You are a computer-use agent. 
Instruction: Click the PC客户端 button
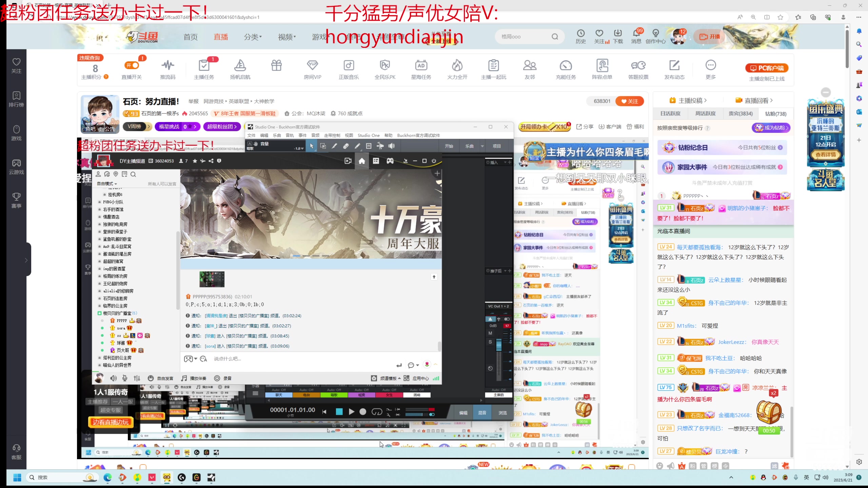(x=767, y=68)
